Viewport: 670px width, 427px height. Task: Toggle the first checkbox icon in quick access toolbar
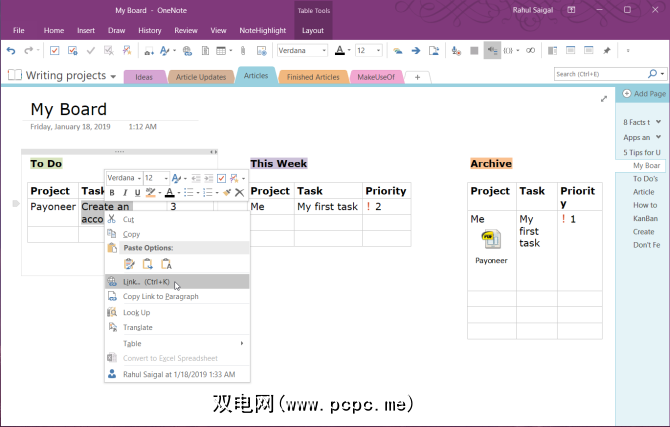coord(54,50)
